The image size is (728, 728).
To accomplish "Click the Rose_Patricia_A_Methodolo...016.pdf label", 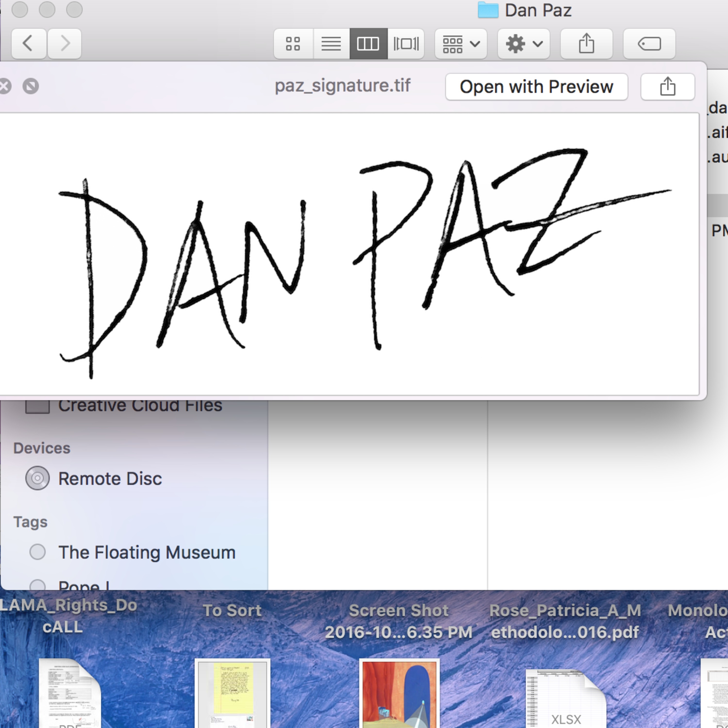I will 565,621.
